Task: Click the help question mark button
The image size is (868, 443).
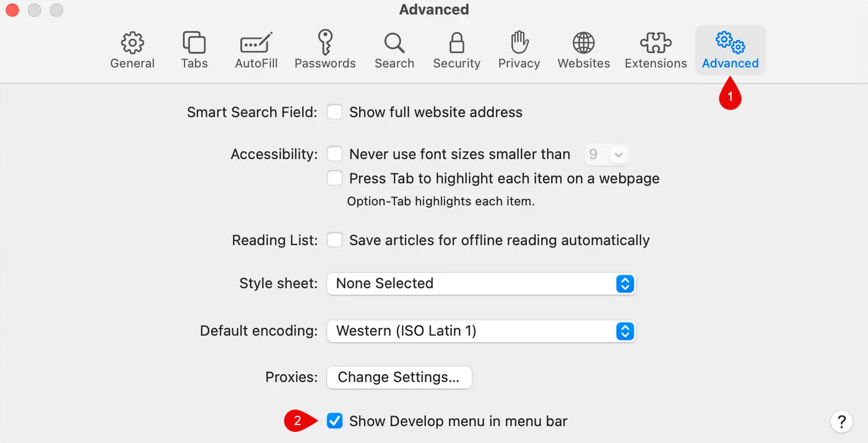Action: 841,422
